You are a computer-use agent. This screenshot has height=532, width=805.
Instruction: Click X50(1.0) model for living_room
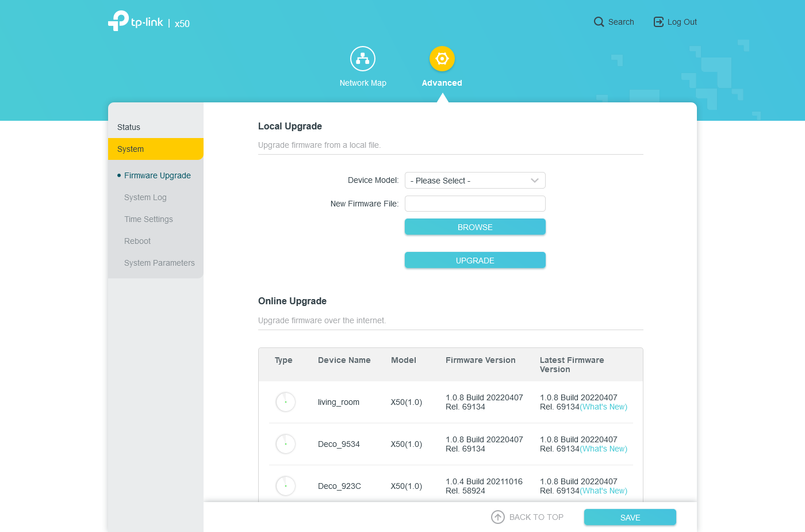click(407, 402)
